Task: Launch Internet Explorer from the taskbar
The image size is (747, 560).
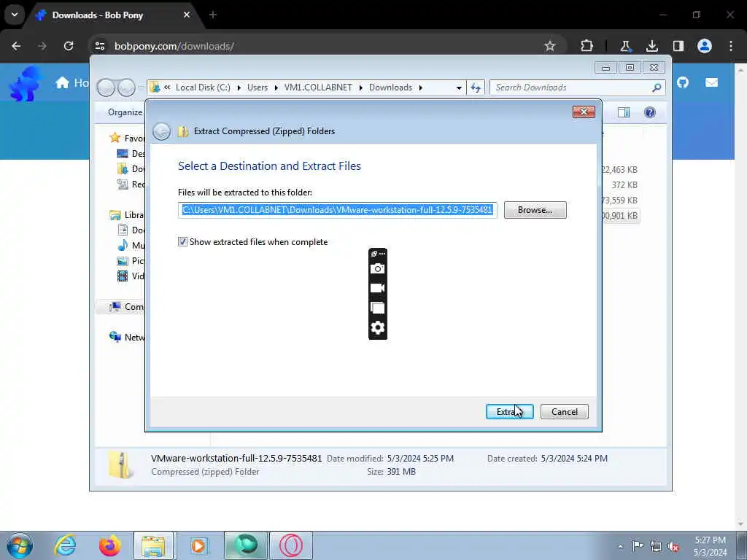Action: tap(65, 545)
